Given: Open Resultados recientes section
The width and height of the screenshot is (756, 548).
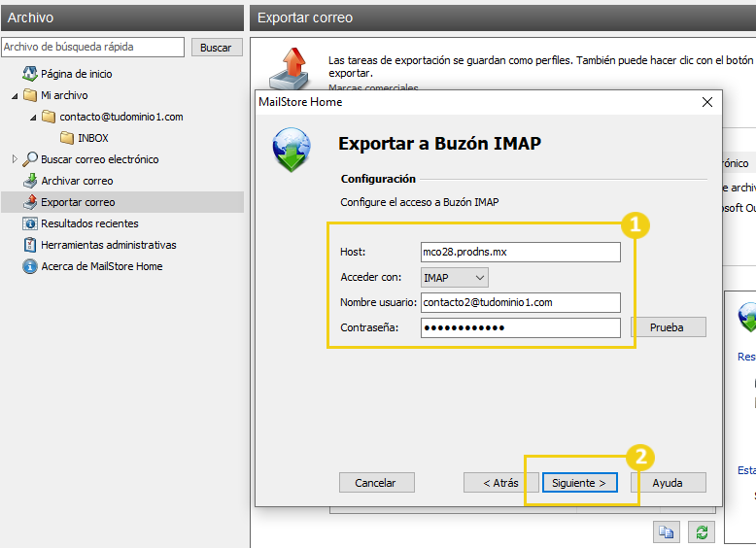Looking at the screenshot, I should point(89,223).
